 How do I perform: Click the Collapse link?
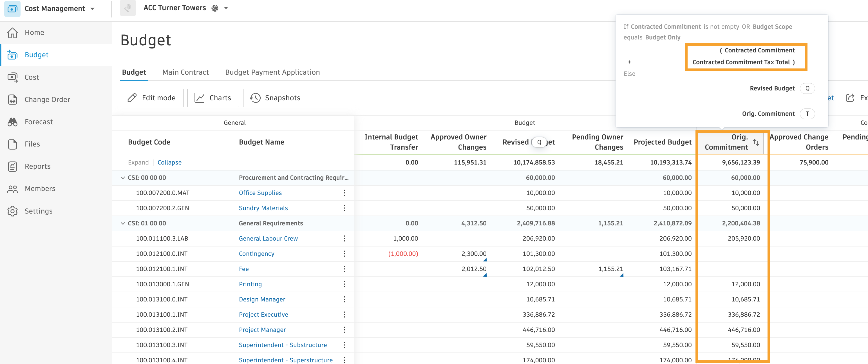click(169, 162)
